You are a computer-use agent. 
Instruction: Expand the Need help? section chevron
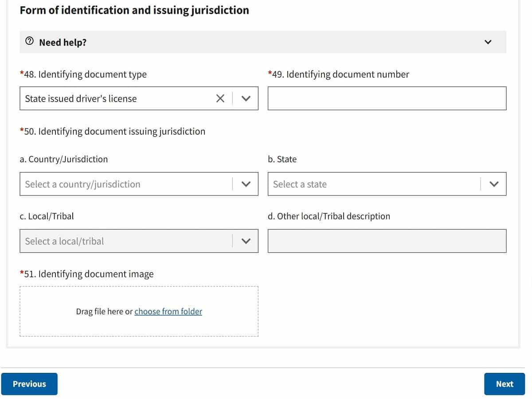[488, 42]
